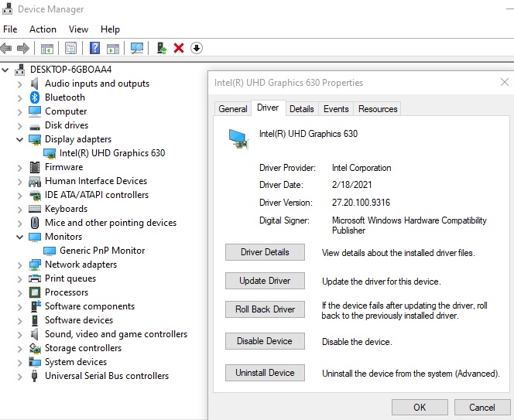Click Show/Hide Action Pane toolbar icon
This screenshot has height=420, width=514.
(x=113, y=49)
